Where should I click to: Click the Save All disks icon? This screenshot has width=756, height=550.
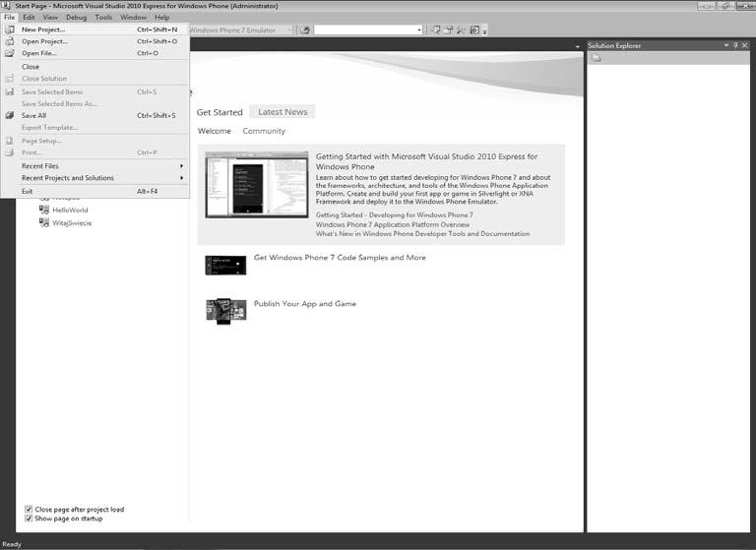(x=9, y=115)
